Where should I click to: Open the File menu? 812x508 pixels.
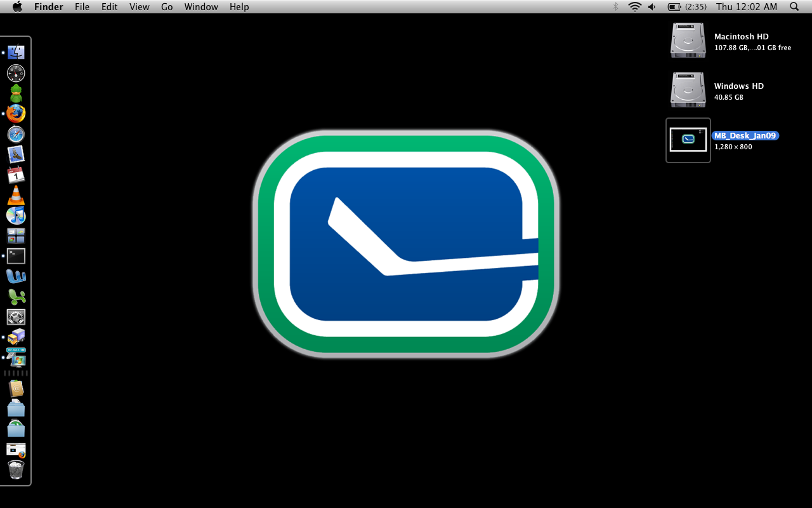(82, 6)
